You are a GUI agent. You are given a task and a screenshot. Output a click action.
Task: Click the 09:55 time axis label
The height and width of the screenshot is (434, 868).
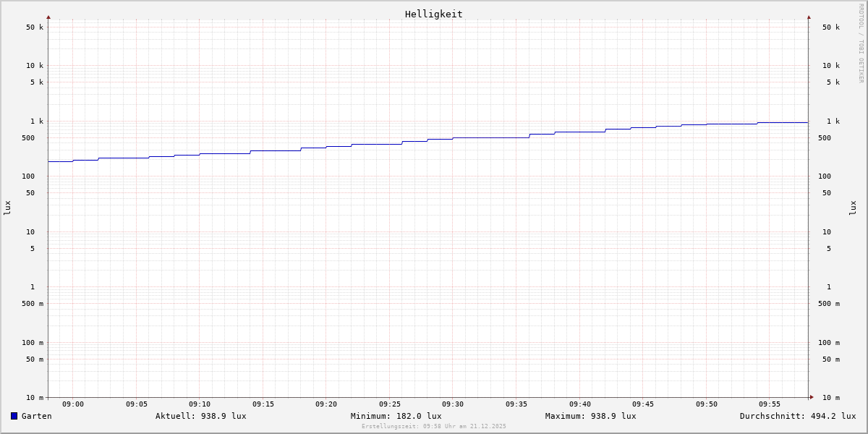770,404
